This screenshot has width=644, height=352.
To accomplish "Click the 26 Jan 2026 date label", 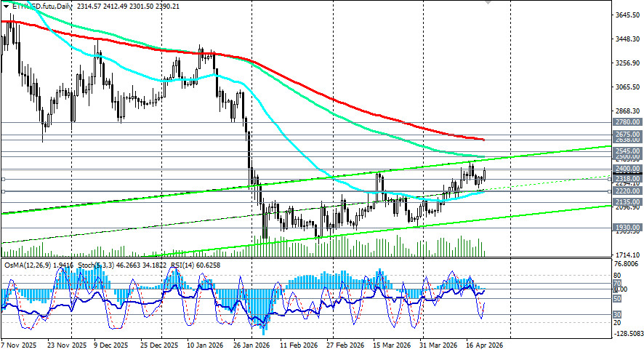I will (251, 345).
